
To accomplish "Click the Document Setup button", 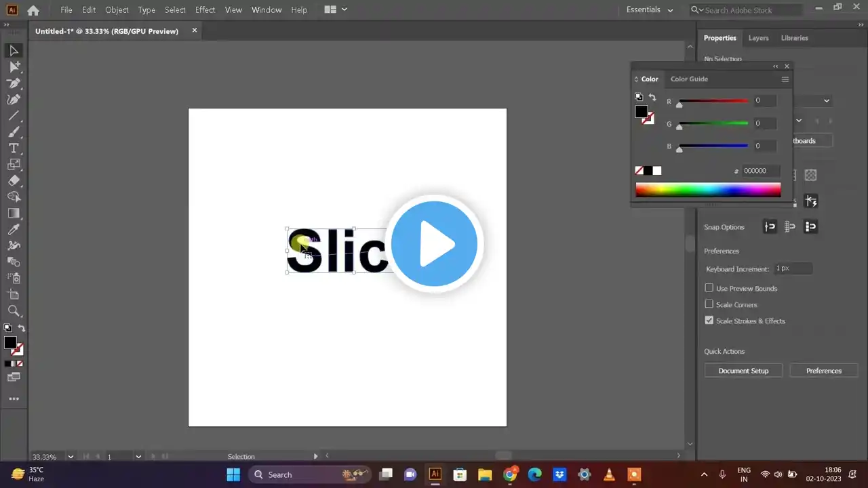I will 743,371.
